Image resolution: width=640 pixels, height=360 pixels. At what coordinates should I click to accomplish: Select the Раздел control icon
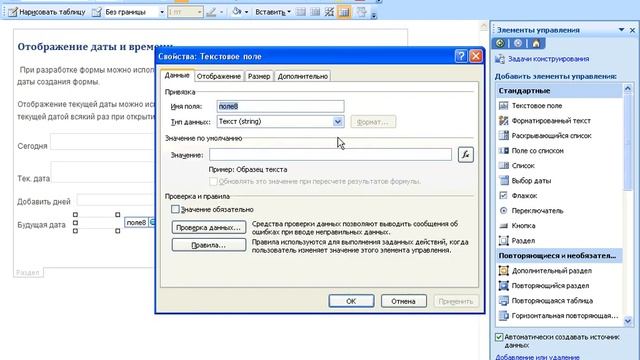tap(504, 241)
